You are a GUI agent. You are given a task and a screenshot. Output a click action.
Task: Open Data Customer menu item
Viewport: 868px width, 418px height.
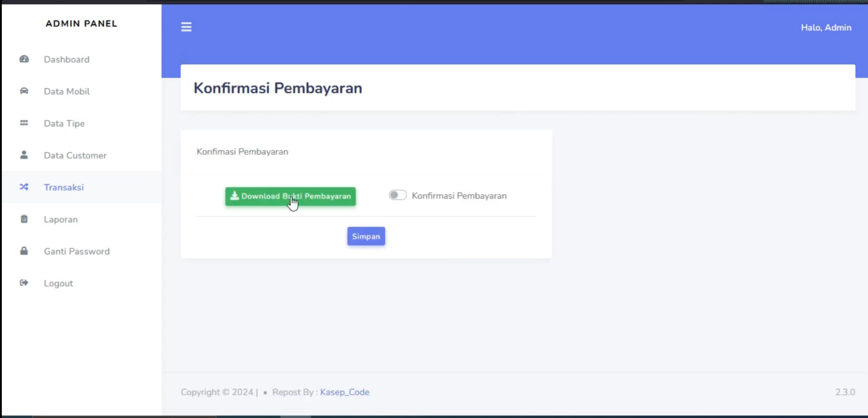click(x=75, y=156)
